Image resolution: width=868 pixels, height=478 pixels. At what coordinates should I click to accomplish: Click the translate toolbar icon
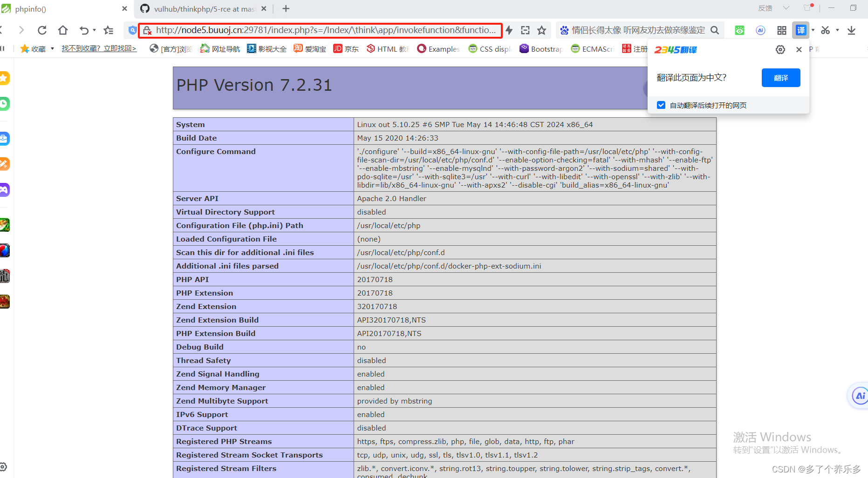[x=801, y=30]
